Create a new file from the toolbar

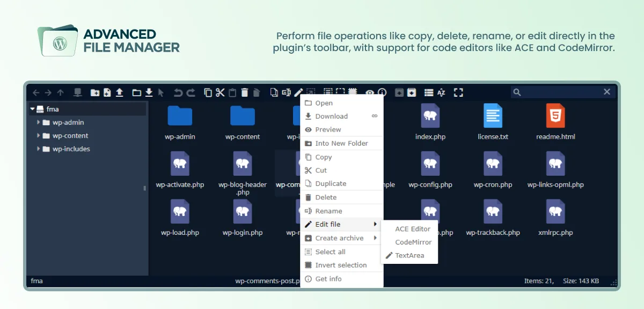click(x=107, y=92)
